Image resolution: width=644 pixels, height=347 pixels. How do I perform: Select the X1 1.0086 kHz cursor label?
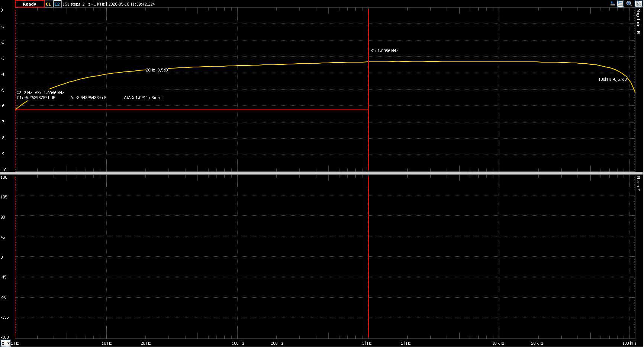click(x=384, y=51)
